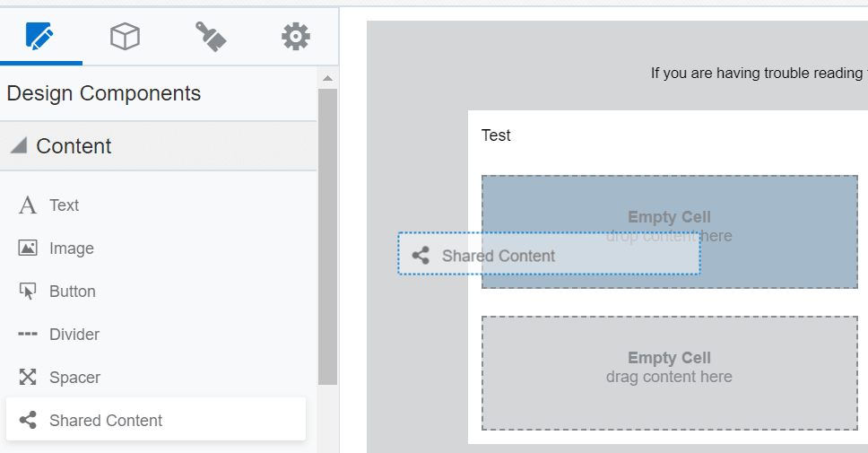Switch to the cube blocks tab

[125, 37]
